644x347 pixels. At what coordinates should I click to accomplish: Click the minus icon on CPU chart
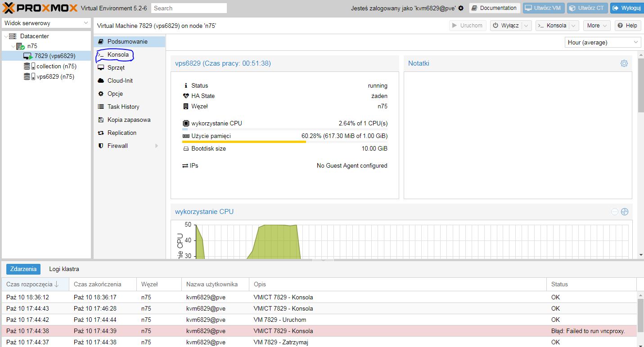pos(614,212)
